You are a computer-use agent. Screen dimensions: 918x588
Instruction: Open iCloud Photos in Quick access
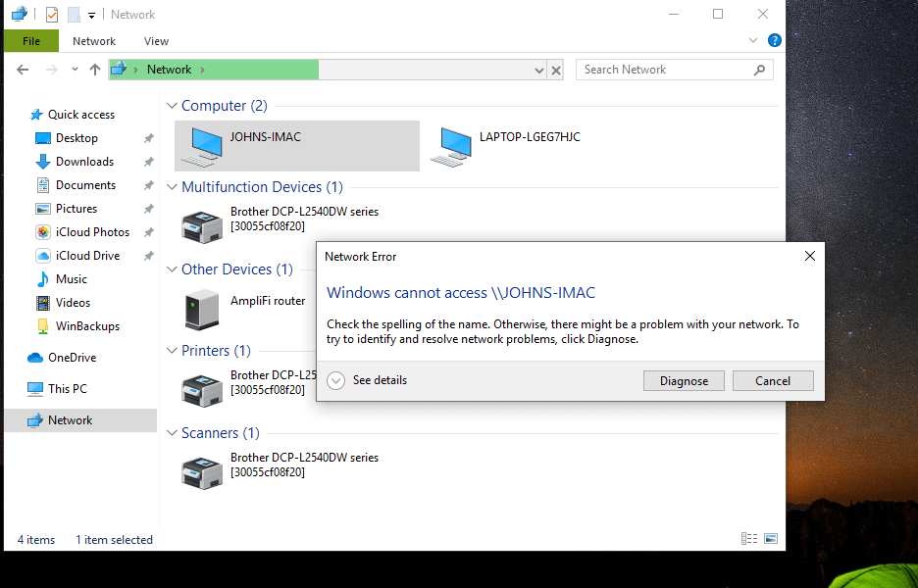pos(92,232)
